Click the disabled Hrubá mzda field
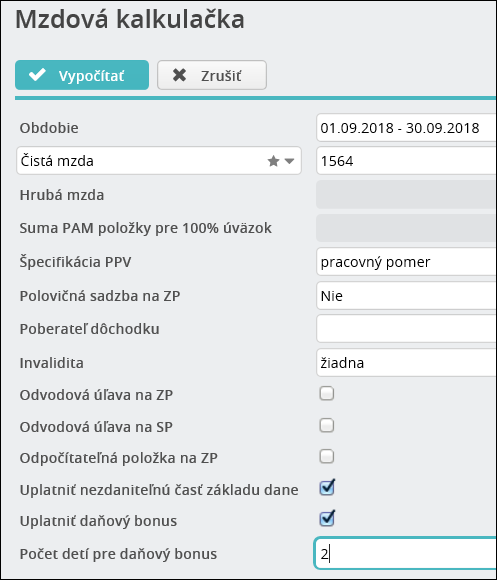 tap(407, 195)
